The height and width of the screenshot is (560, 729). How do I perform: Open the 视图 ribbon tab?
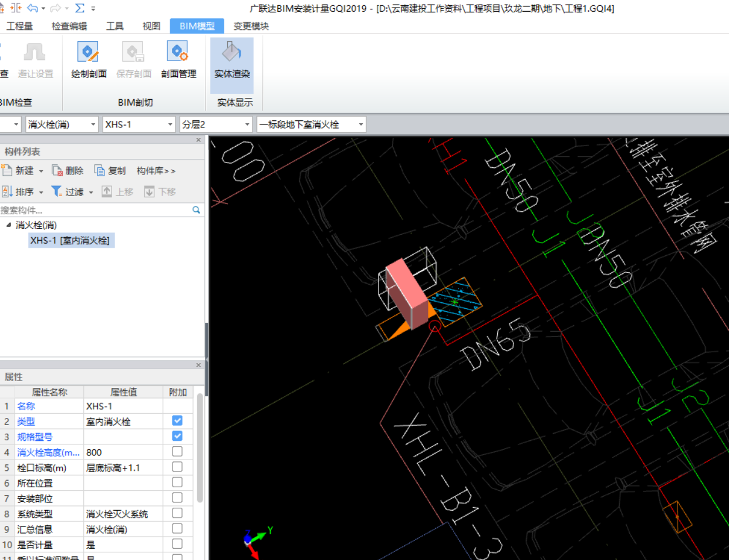[x=151, y=26]
